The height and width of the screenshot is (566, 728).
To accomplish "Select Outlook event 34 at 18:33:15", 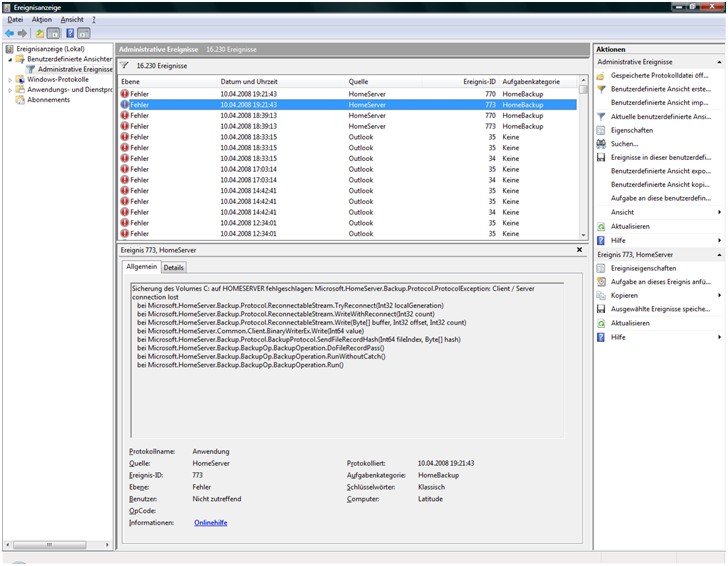I will click(x=347, y=158).
